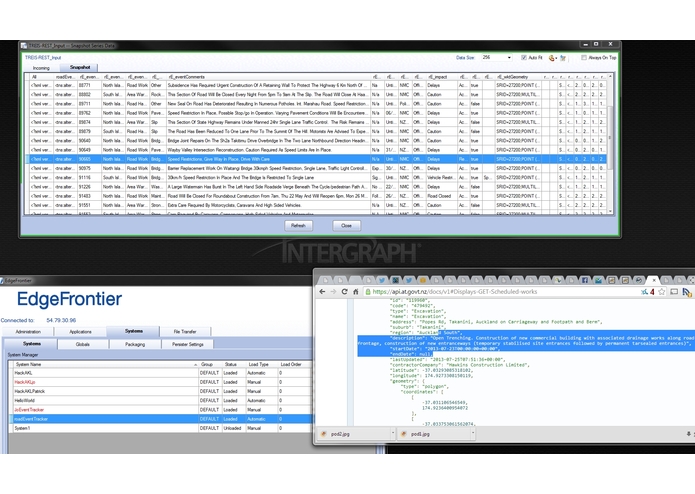Open the Persister Settings sub-tab

pyautogui.click(x=187, y=344)
